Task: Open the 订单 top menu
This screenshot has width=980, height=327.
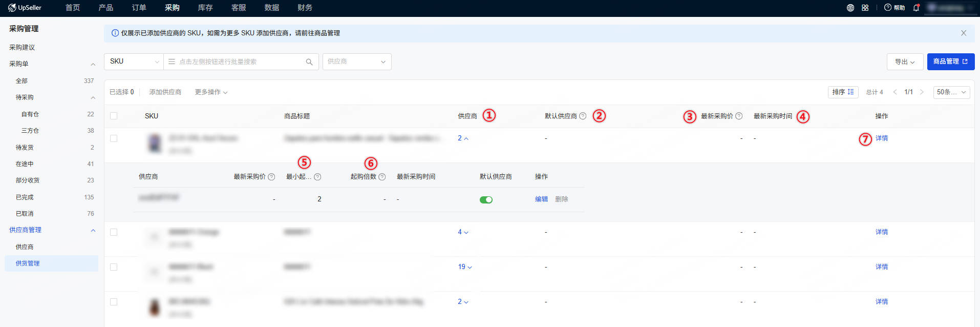Action: point(139,8)
